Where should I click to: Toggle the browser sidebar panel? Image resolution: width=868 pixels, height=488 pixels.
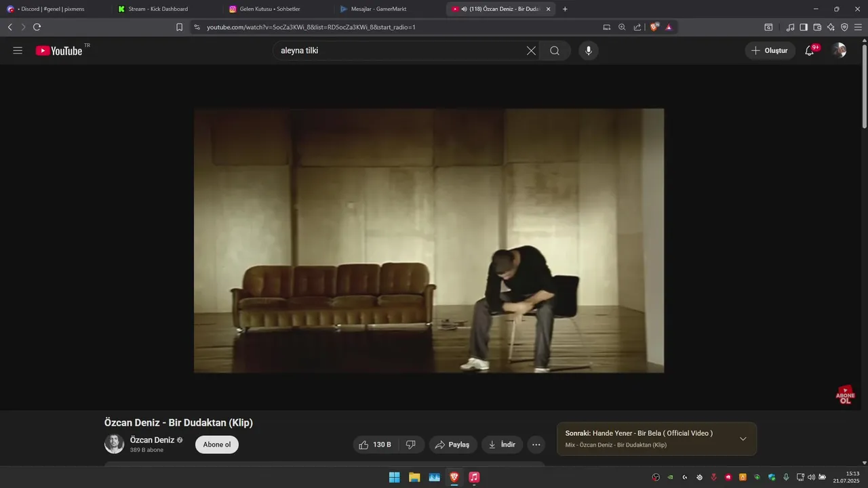coord(804,27)
